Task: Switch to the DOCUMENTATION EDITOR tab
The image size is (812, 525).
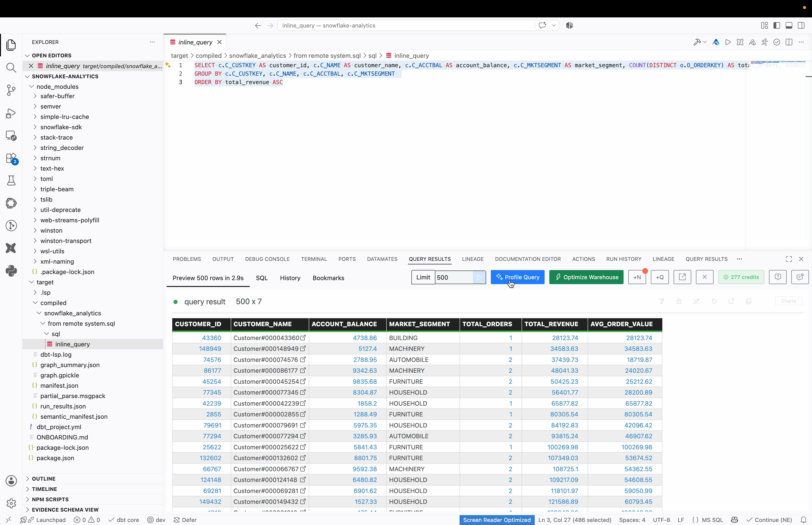Action: point(528,259)
